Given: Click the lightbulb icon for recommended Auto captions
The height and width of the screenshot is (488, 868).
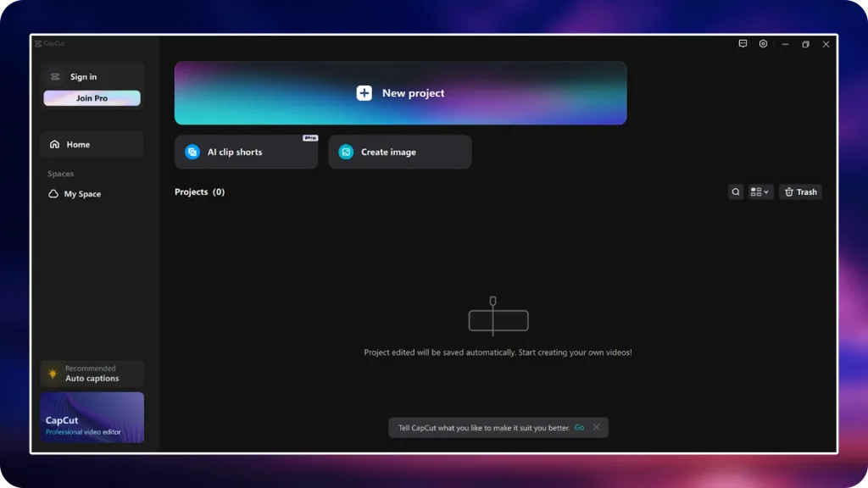Looking at the screenshot, I should 53,374.
